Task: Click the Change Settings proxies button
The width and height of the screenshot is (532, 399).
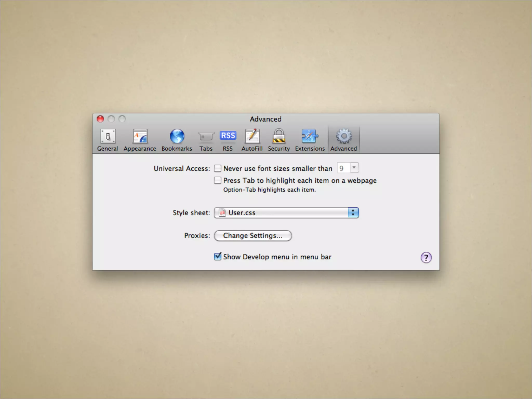Action: 253,236
